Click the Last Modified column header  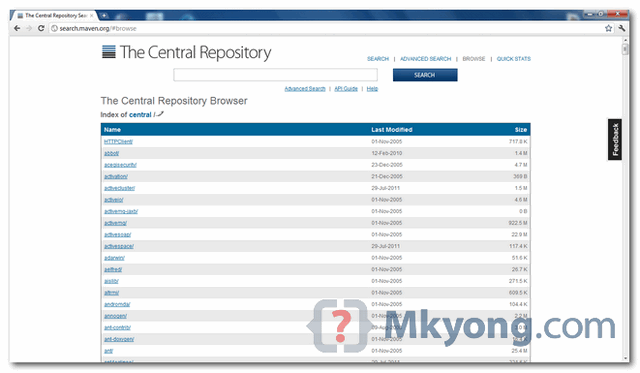[391, 130]
